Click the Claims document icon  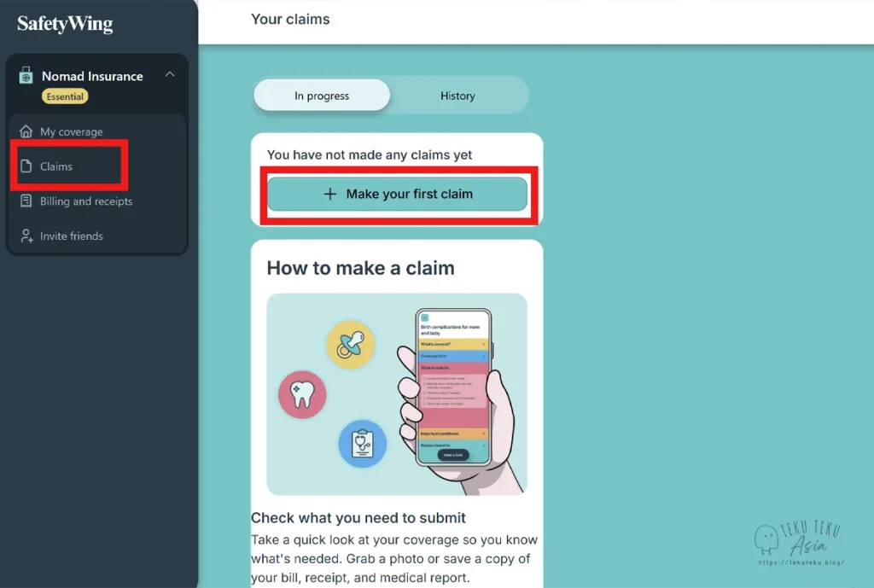26,166
